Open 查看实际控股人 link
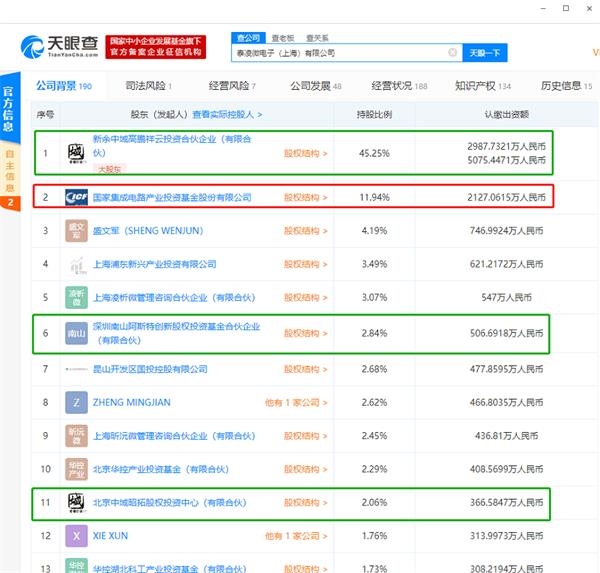The height and width of the screenshot is (573, 600). pyautogui.click(x=230, y=115)
